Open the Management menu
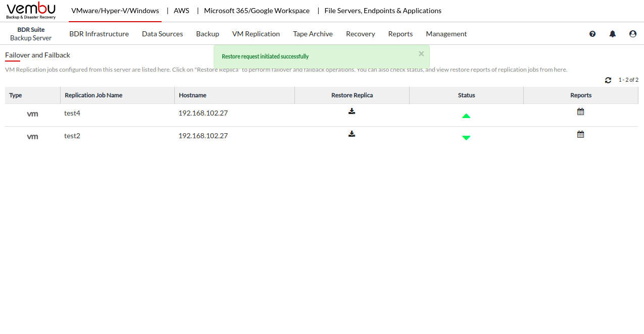Viewport: 644px width, 334px height. point(446,34)
